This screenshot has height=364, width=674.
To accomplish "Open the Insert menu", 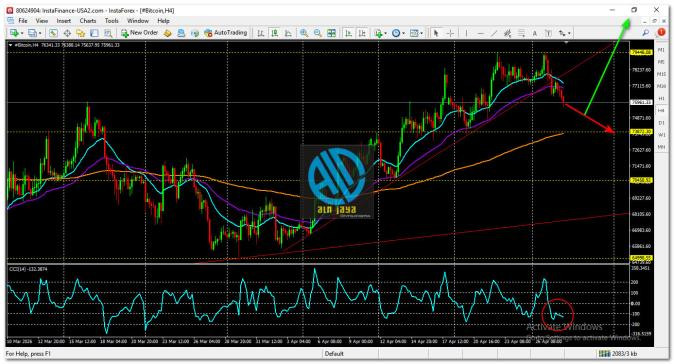I will (x=64, y=21).
